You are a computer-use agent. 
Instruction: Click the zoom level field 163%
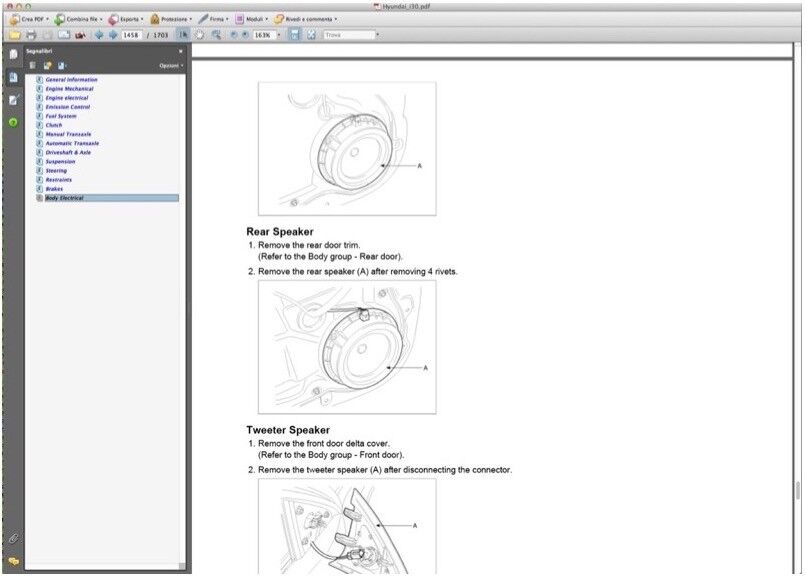pos(263,35)
